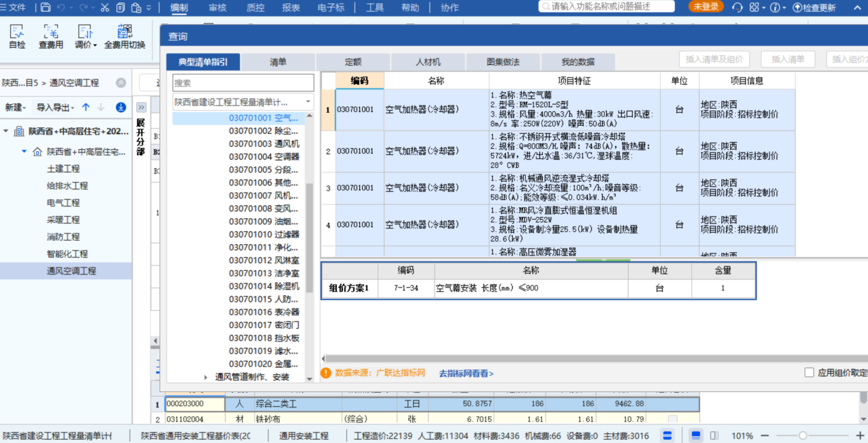Open 电子标 ribbon tab
The height and width of the screenshot is (443, 868).
(x=331, y=8)
